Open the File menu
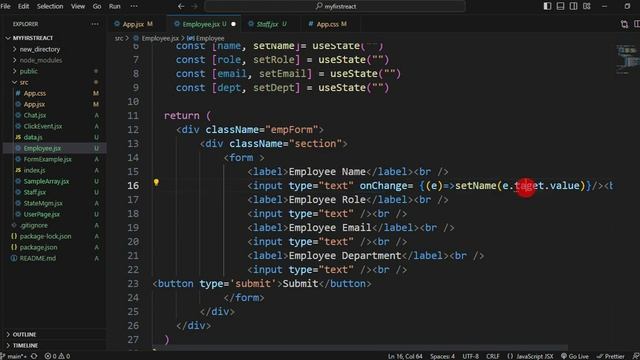 coord(5,6)
